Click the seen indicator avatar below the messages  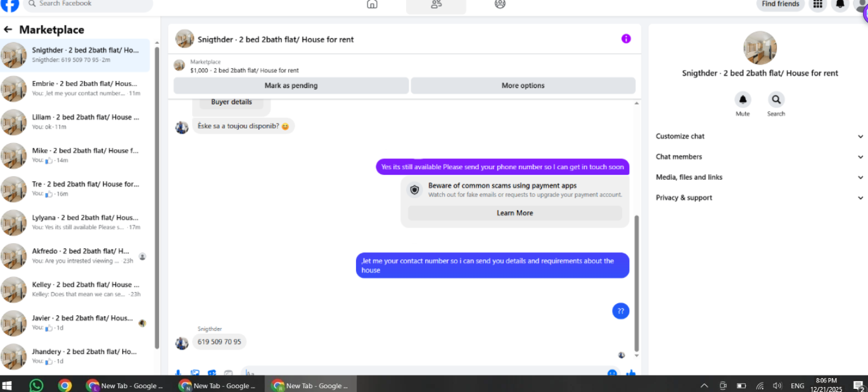pyautogui.click(x=622, y=355)
